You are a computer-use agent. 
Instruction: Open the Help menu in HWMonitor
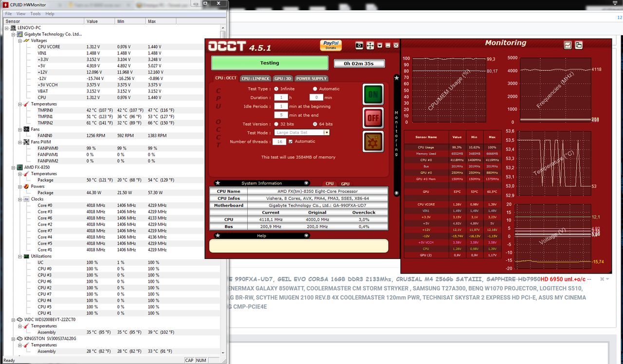(50, 14)
